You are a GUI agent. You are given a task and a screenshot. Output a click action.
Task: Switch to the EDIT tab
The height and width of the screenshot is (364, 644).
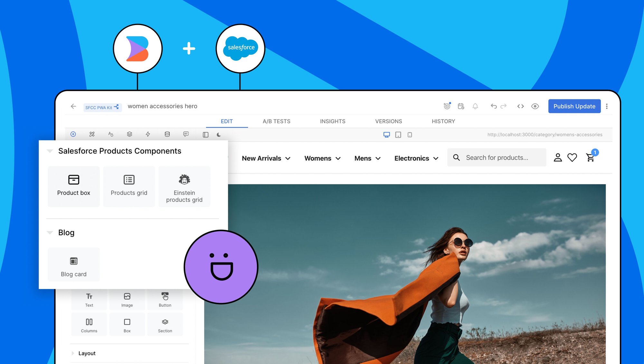[x=227, y=121]
